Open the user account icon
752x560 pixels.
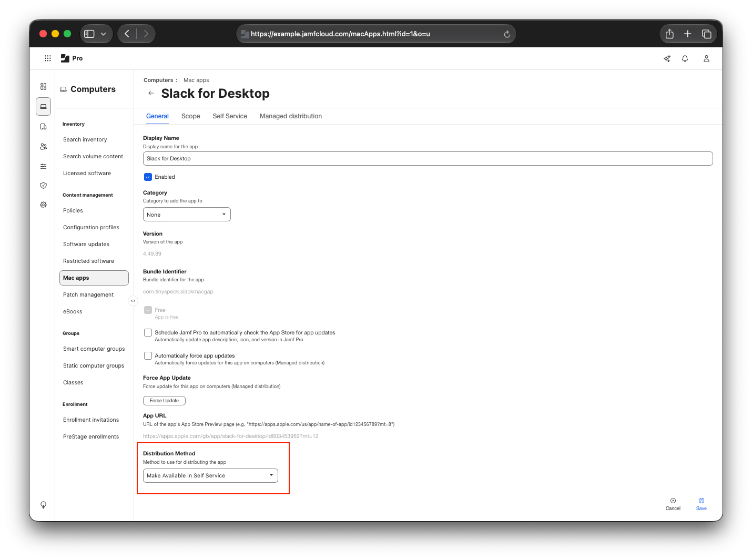point(706,58)
